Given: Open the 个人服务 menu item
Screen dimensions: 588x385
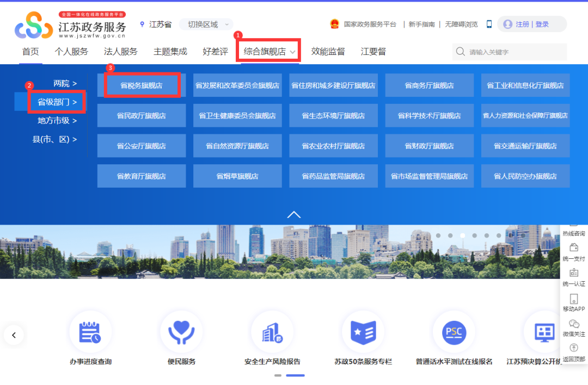Looking at the screenshot, I should [71, 51].
